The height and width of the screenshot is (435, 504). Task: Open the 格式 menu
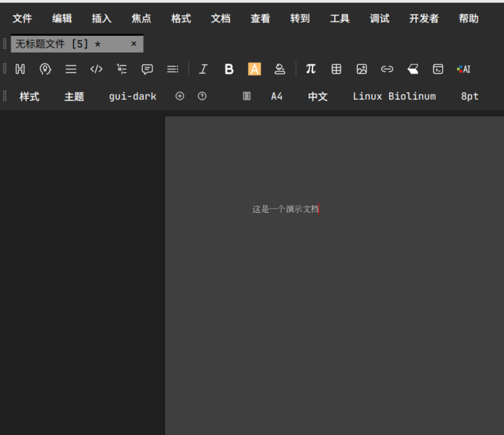coord(181,18)
